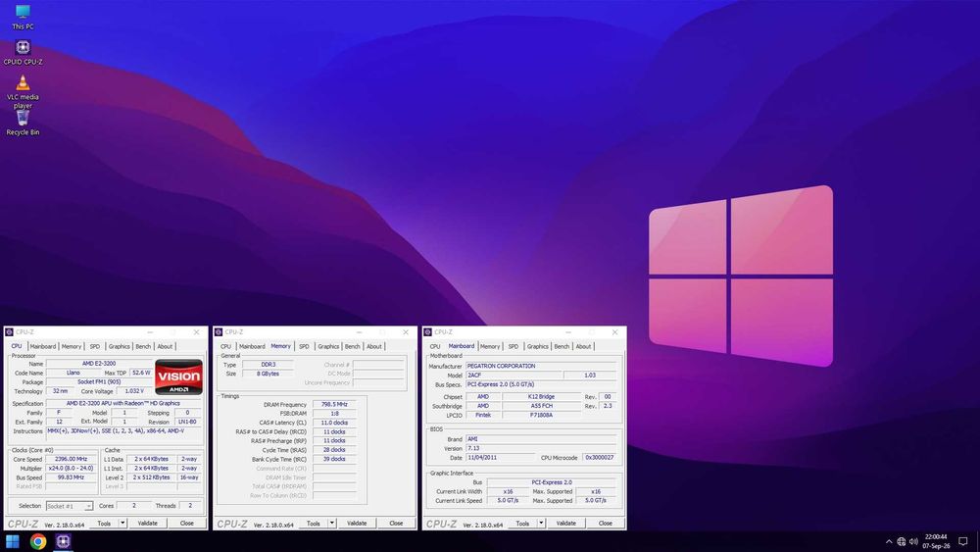Click Manufacturer field PEGATRON CORPORATION
Image resolution: width=980 pixels, height=552 pixels.
[x=541, y=366]
